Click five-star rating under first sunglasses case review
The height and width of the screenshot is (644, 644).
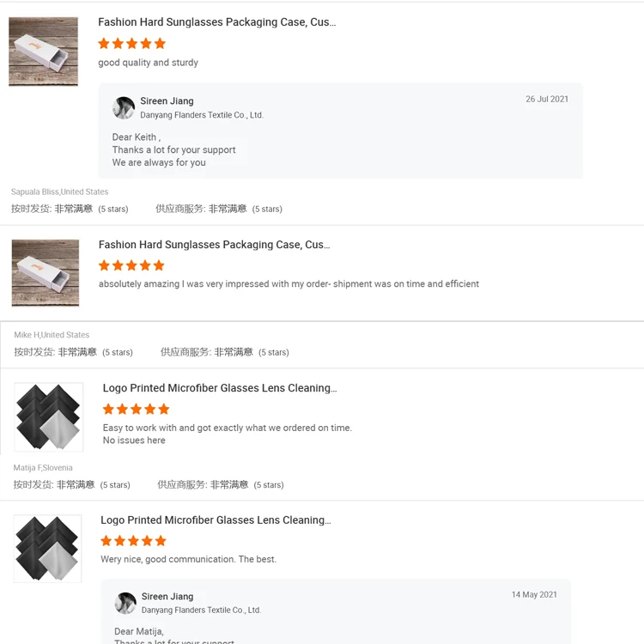131,44
